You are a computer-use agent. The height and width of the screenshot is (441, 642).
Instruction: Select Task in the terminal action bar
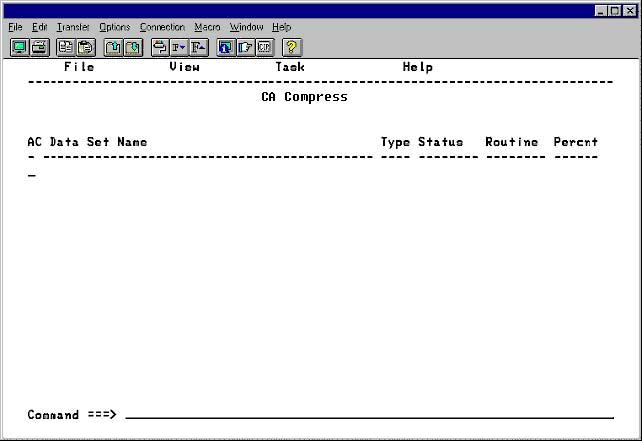click(290, 67)
